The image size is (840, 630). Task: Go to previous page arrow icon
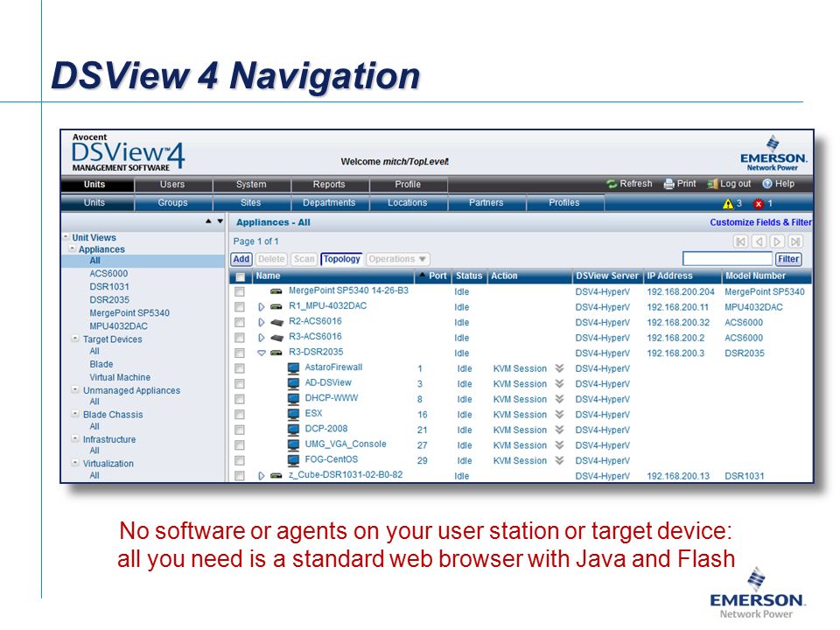coord(759,241)
